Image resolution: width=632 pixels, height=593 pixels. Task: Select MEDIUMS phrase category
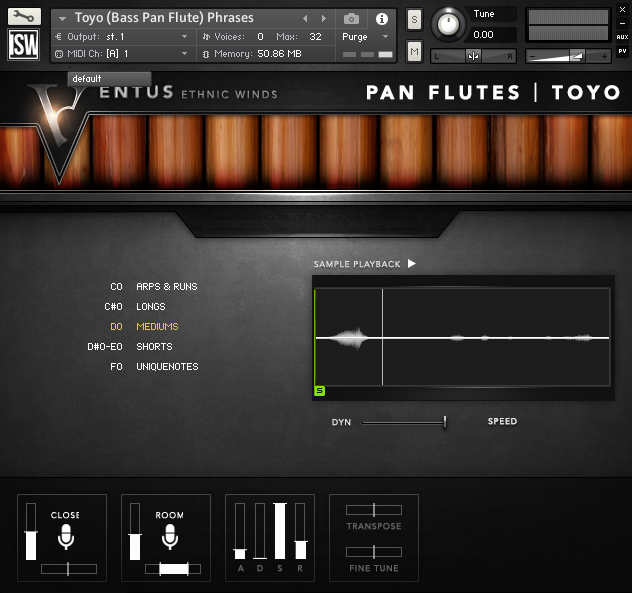(x=157, y=327)
